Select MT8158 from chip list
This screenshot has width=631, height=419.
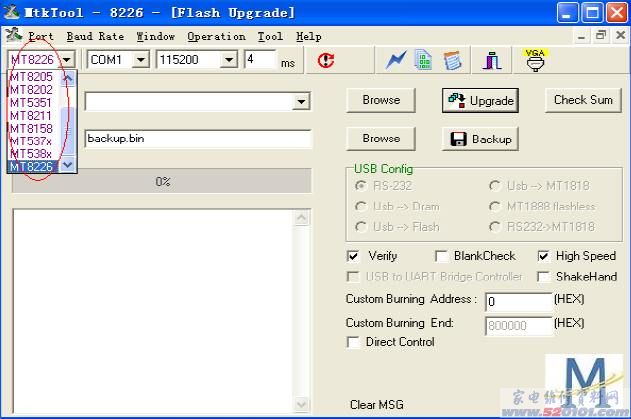(x=33, y=128)
